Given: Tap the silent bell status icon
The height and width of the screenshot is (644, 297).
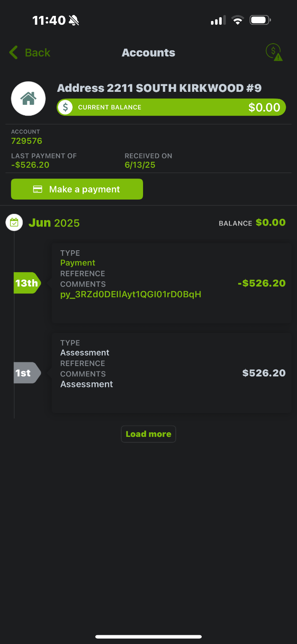Looking at the screenshot, I should (x=74, y=20).
